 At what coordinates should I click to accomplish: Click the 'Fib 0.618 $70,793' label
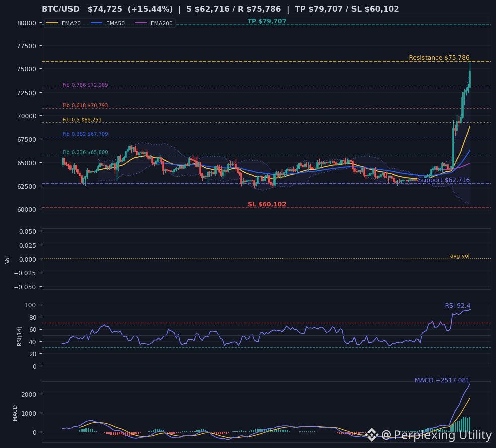pyautogui.click(x=86, y=105)
